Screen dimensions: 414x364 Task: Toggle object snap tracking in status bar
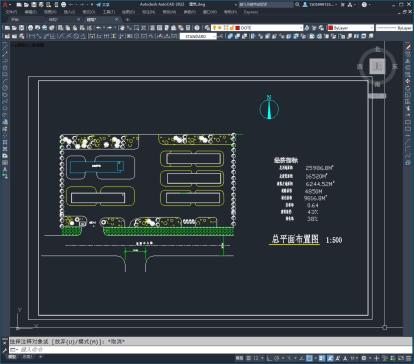[302, 358]
